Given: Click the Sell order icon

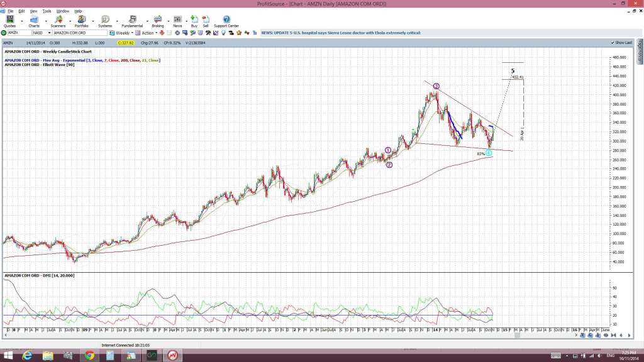Looking at the screenshot, I should (x=206, y=19).
